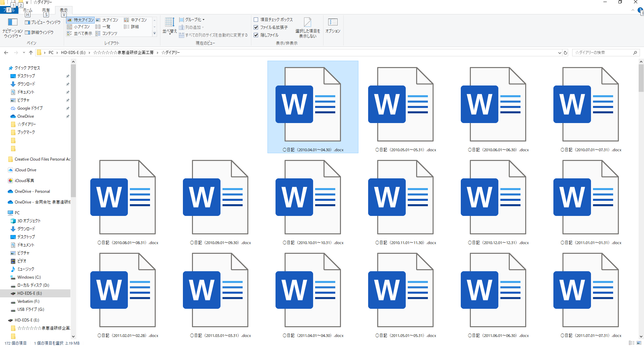The width and height of the screenshot is (644, 347).
Task: Open the Navigation pane dropdown button
Action: point(12,28)
